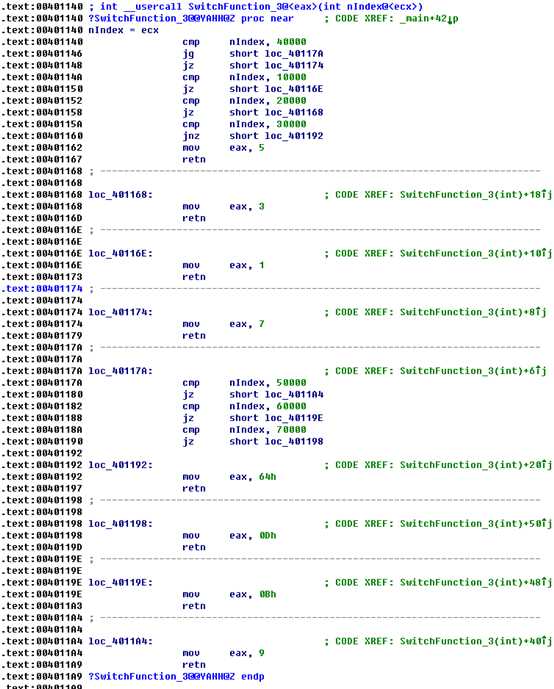Image resolution: width=554 pixels, height=689 pixels.
Task: Click address ".text:0040116D" on the retn line
Action: (x=42, y=218)
